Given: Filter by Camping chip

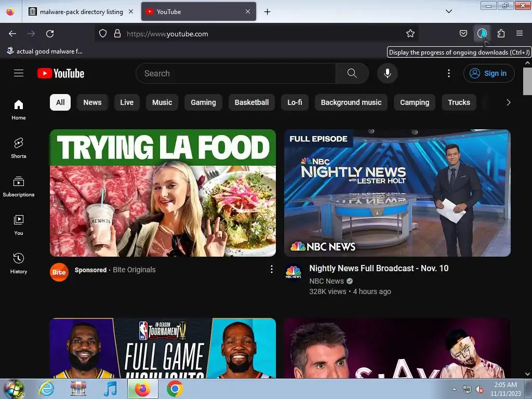Looking at the screenshot, I should tap(415, 102).
